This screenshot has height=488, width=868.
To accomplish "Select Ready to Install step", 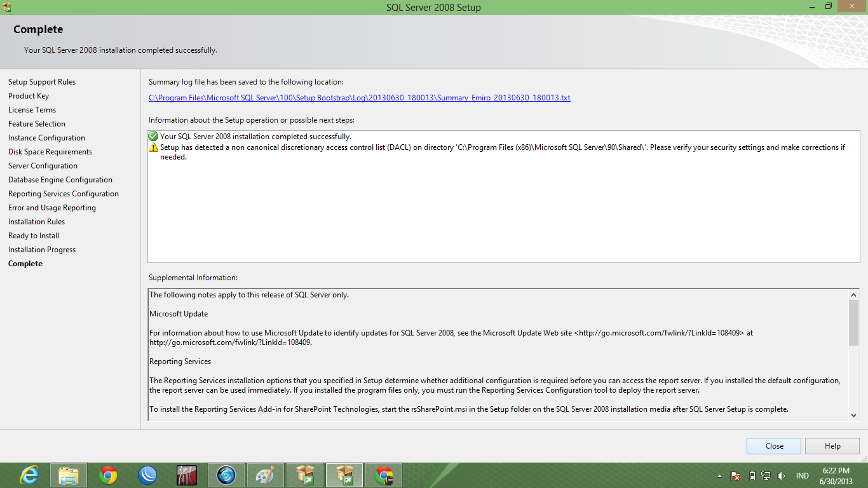I will 34,236.
